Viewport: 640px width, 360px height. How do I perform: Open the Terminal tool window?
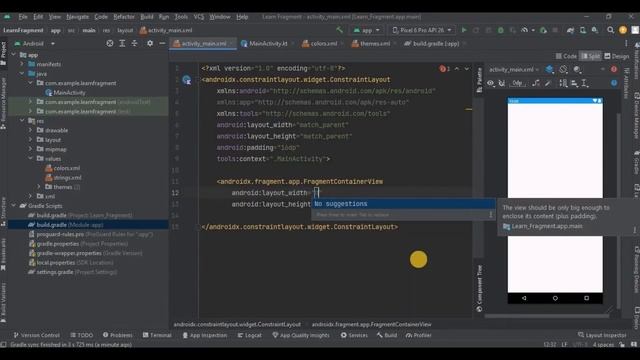[x=157, y=335]
